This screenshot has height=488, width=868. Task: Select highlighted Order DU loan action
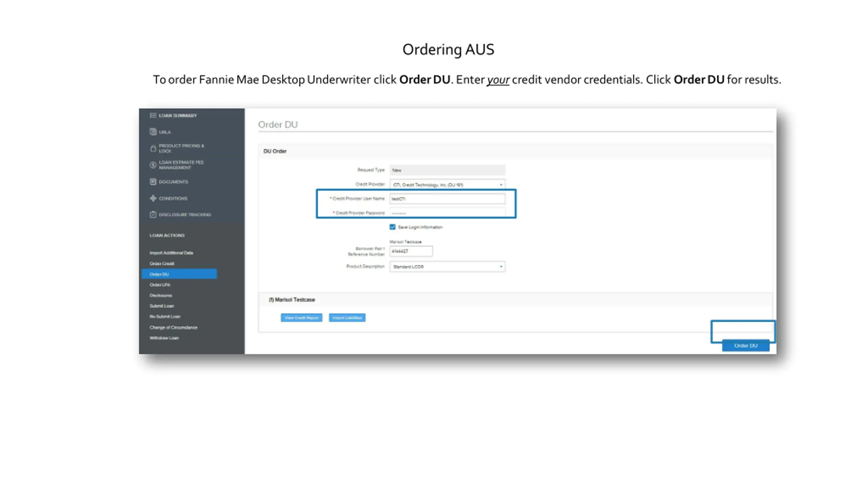(x=179, y=274)
